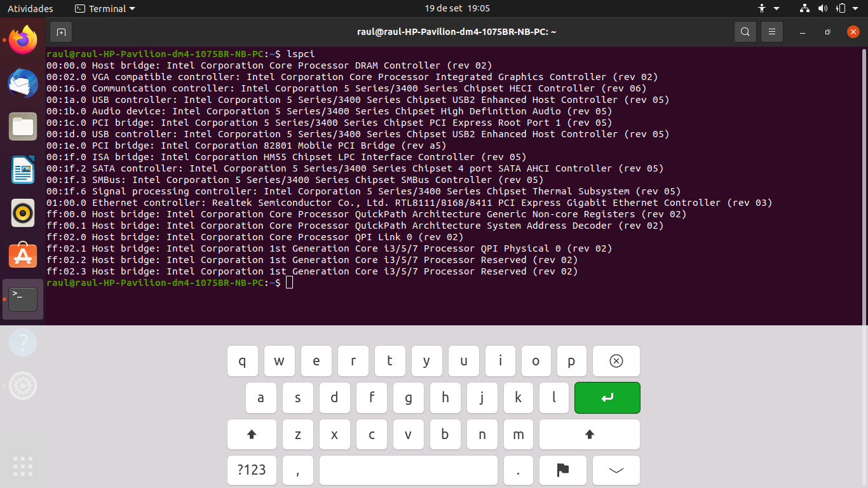Tap the s key
This screenshot has width=868, height=488.
tap(297, 398)
